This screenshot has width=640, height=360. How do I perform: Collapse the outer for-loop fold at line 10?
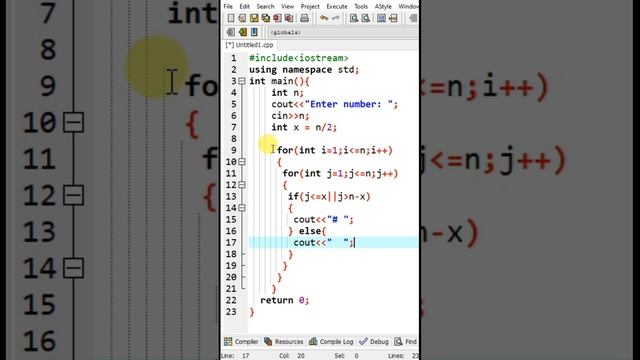pos(242,162)
